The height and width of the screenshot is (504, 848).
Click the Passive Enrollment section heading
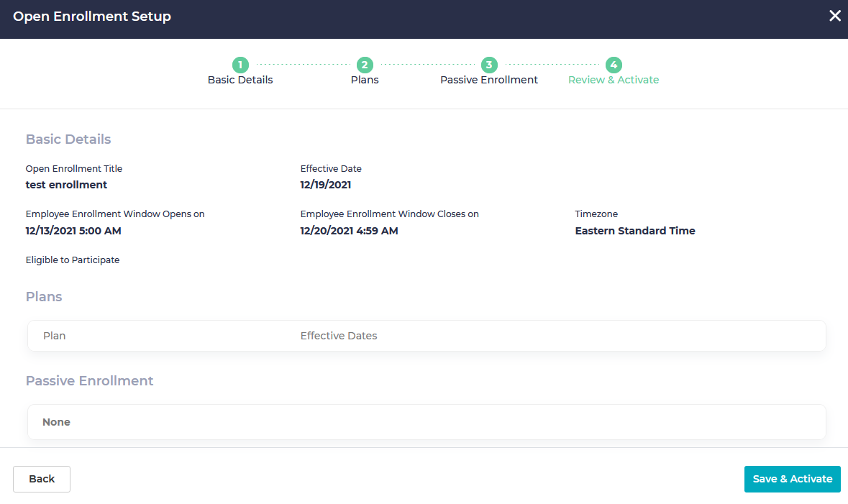pos(89,380)
